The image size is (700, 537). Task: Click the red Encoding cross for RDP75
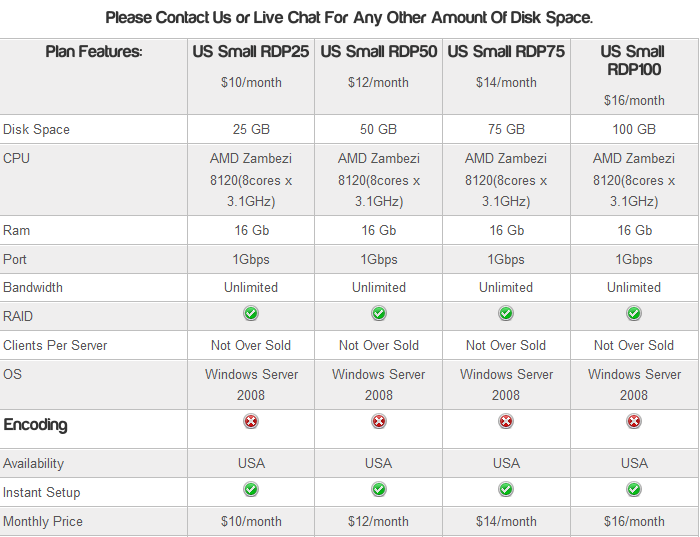coord(506,422)
